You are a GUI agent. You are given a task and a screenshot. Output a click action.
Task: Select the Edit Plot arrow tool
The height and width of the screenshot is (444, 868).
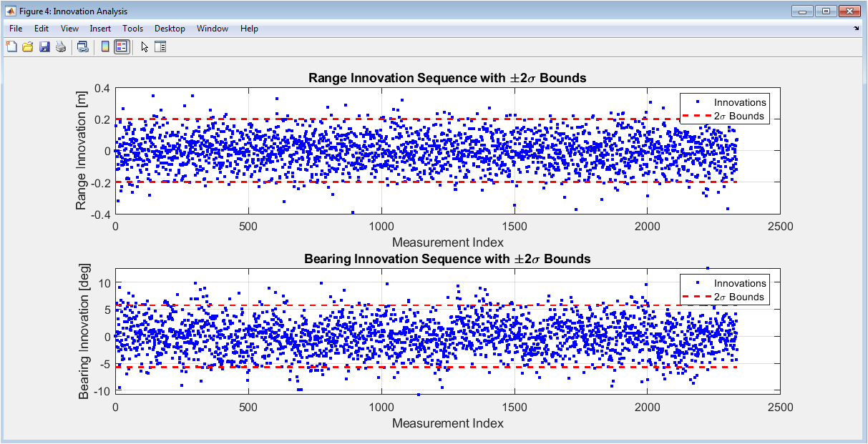tap(145, 47)
